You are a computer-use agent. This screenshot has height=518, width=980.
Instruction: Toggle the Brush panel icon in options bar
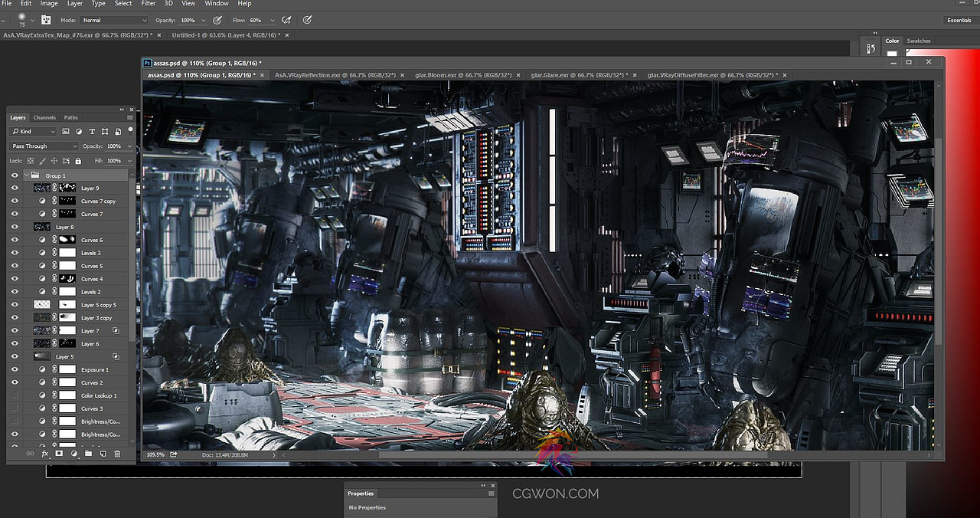[47, 20]
